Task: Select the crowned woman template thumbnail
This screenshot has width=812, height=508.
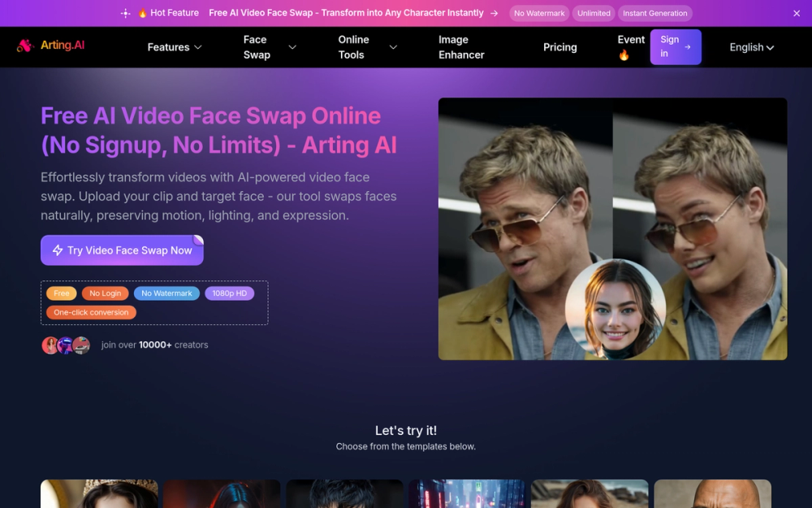Action: pyautogui.click(x=99, y=493)
